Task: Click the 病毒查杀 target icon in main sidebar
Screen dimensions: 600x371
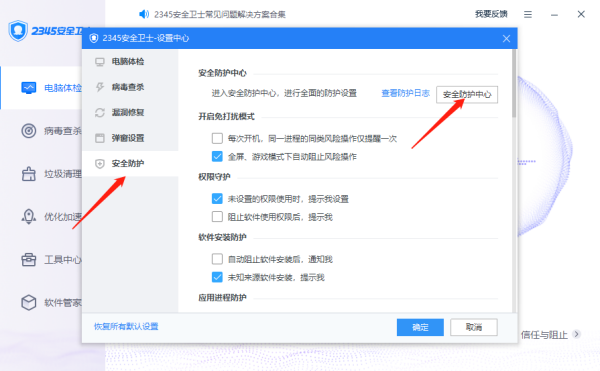Action: point(29,131)
